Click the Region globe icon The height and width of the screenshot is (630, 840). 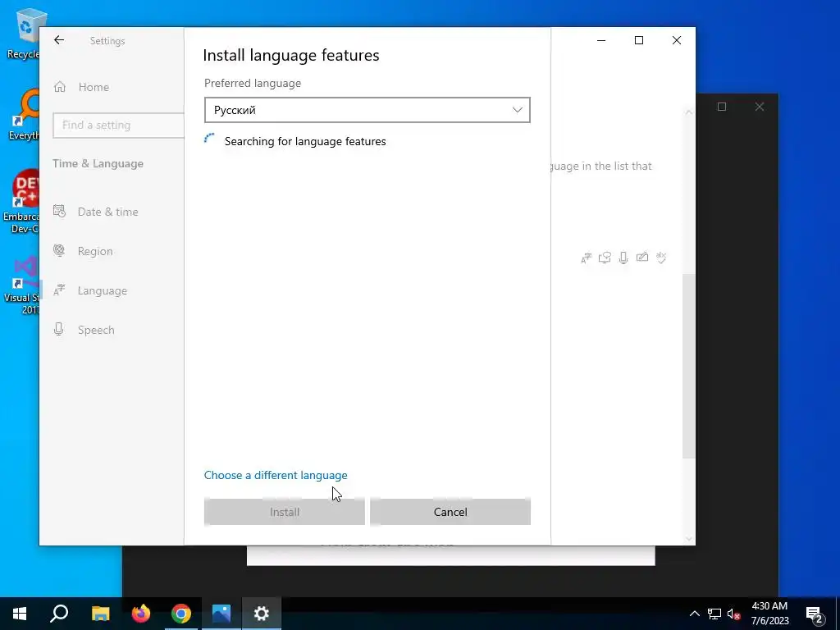59,251
